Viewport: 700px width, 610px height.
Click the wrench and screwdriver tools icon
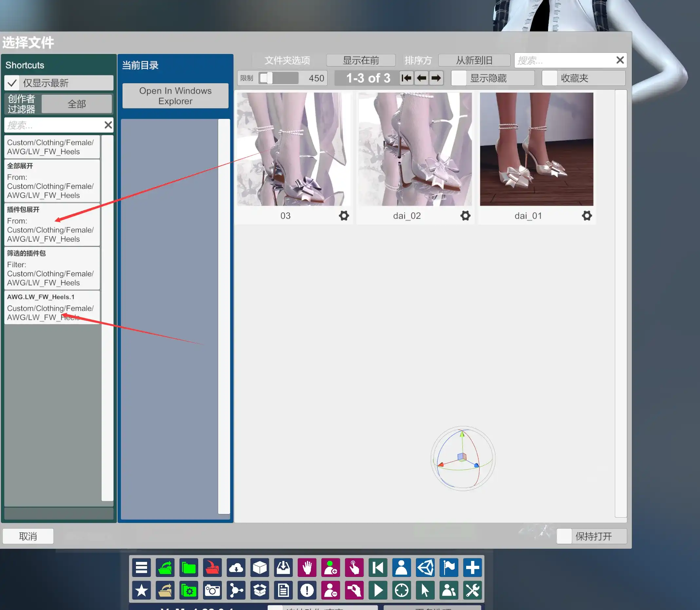(x=473, y=590)
